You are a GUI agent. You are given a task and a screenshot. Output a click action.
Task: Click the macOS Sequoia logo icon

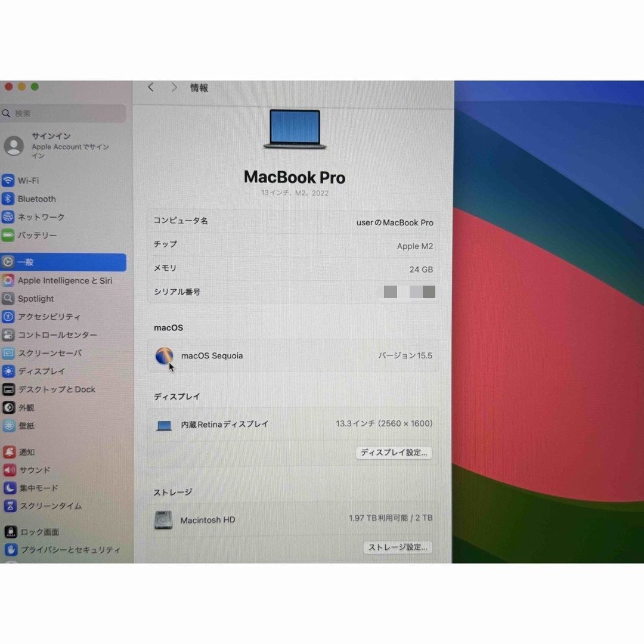(164, 355)
